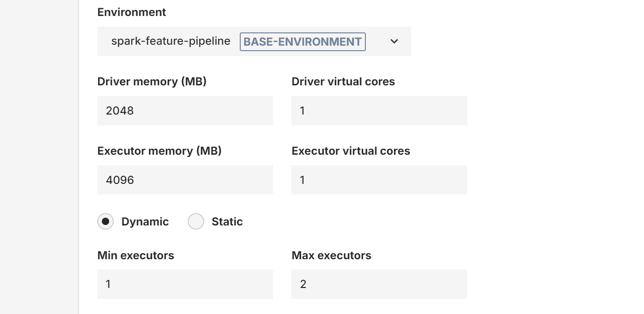Screen dimensions: 644x314
Task: Select the Static radio button
Action: tap(195, 221)
